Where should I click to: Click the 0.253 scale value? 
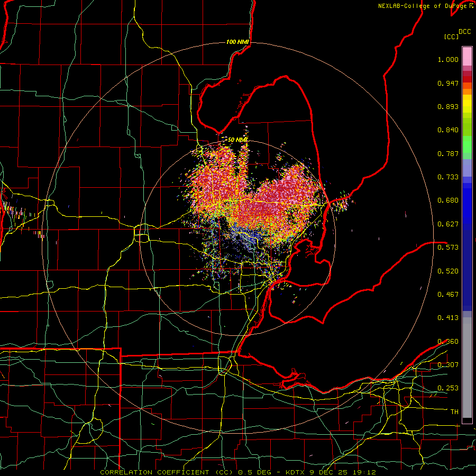click(448, 388)
